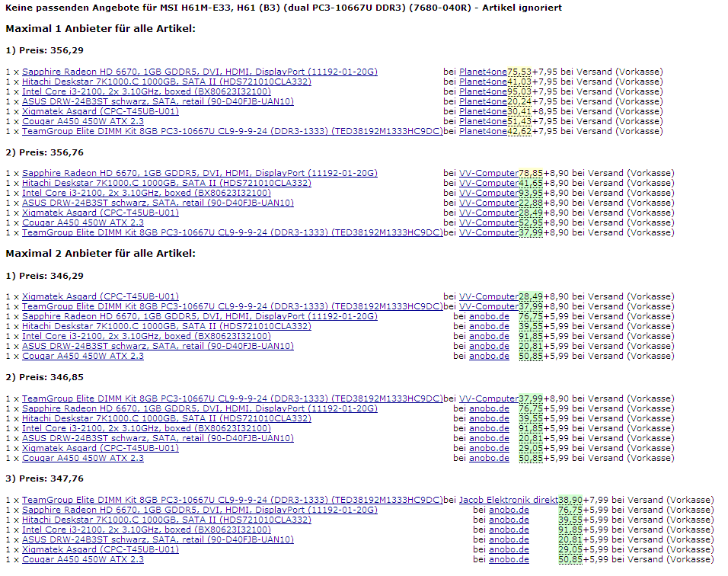Open Hitachi Deskstar link in the 41,03 row
Image resolution: width=728 pixels, height=576 pixels.
[167, 82]
